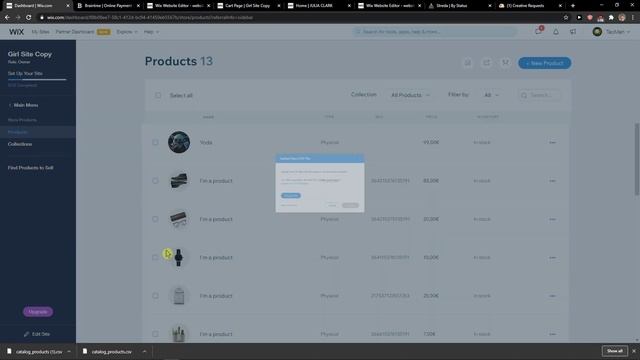Open Partner Dashboard in the header
Screen dimensions: 640x360
coord(75,32)
